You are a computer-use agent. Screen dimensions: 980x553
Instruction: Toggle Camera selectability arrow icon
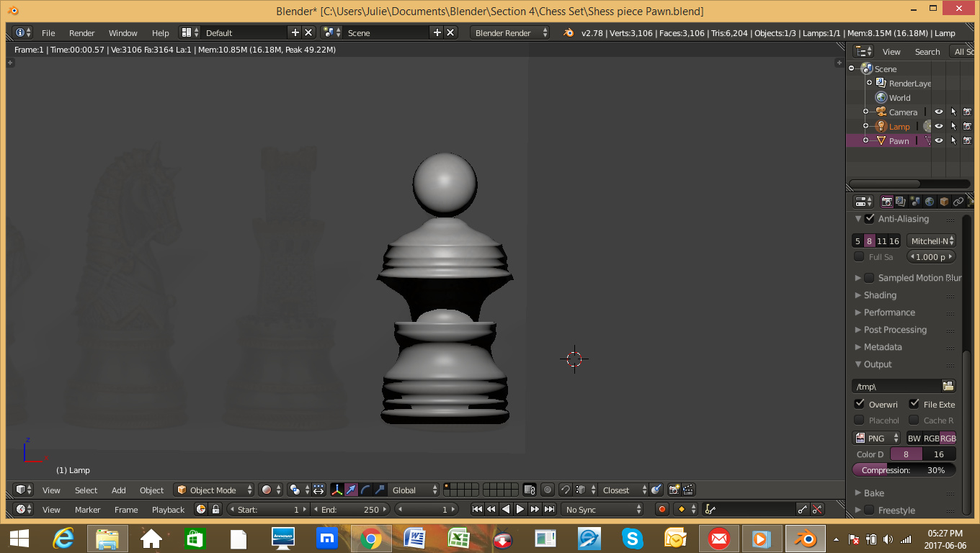pyautogui.click(x=953, y=112)
